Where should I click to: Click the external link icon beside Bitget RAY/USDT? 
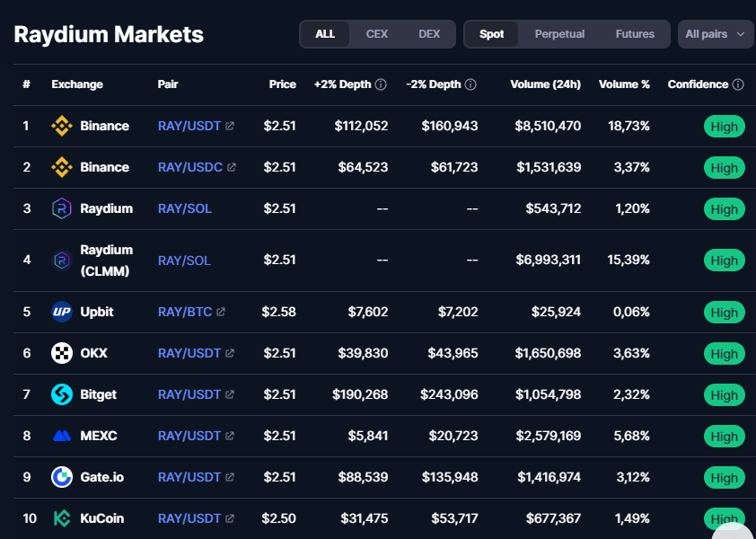pos(230,394)
